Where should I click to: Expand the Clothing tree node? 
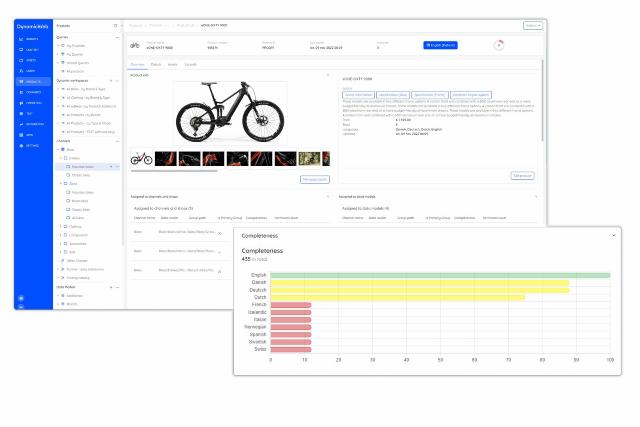point(60,226)
